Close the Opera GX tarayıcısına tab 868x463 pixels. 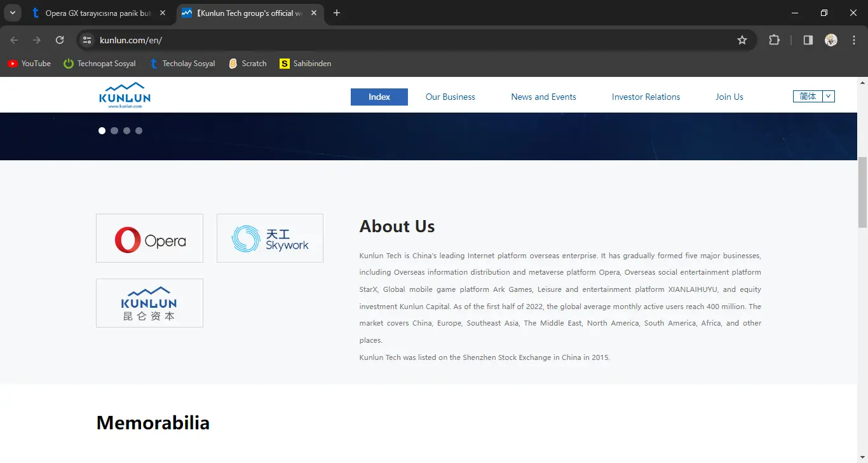[163, 13]
